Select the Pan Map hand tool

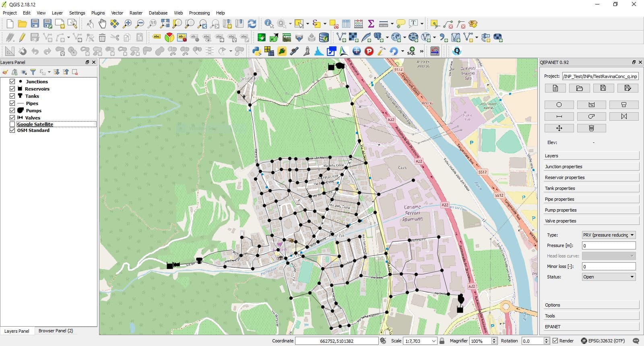(x=102, y=24)
